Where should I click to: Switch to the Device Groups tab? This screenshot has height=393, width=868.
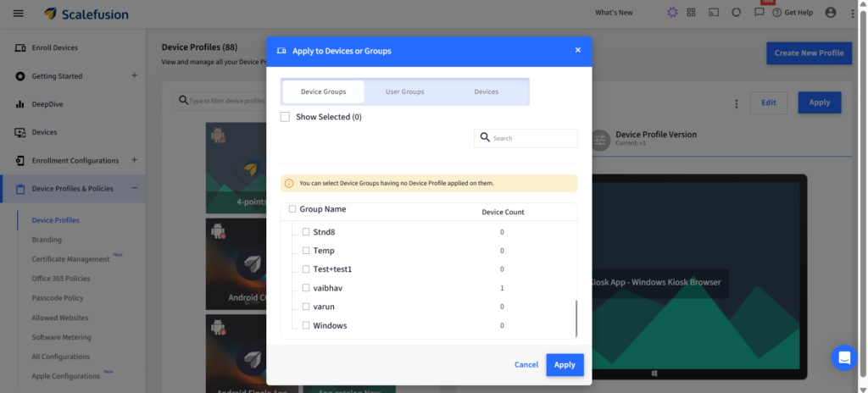323,91
